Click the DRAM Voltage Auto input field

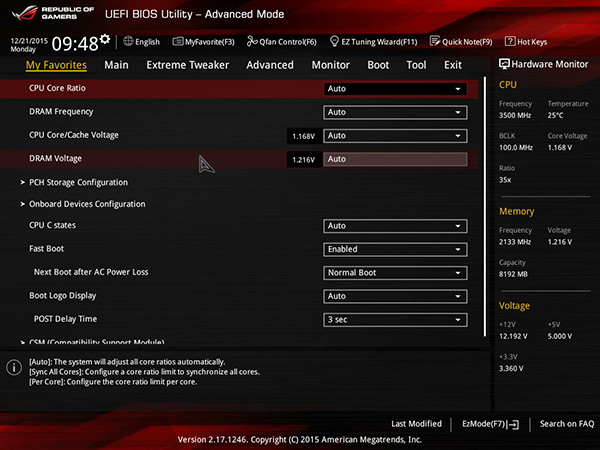pos(395,159)
